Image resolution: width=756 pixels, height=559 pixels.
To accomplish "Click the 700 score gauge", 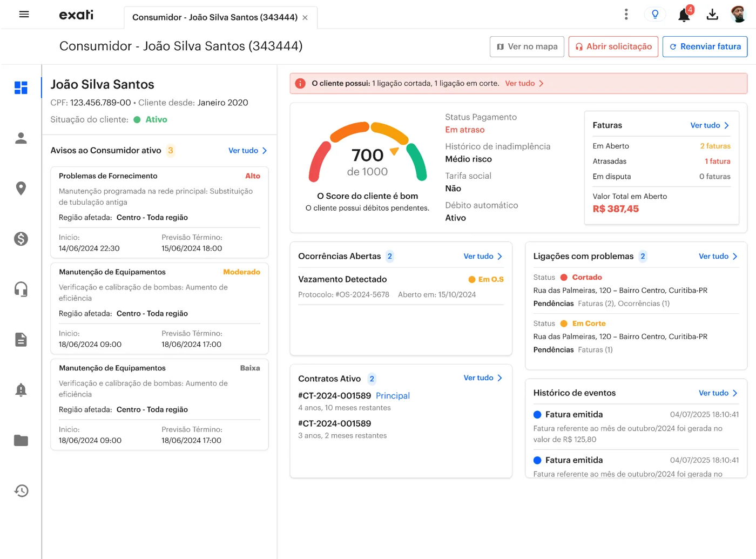I will pyautogui.click(x=368, y=152).
